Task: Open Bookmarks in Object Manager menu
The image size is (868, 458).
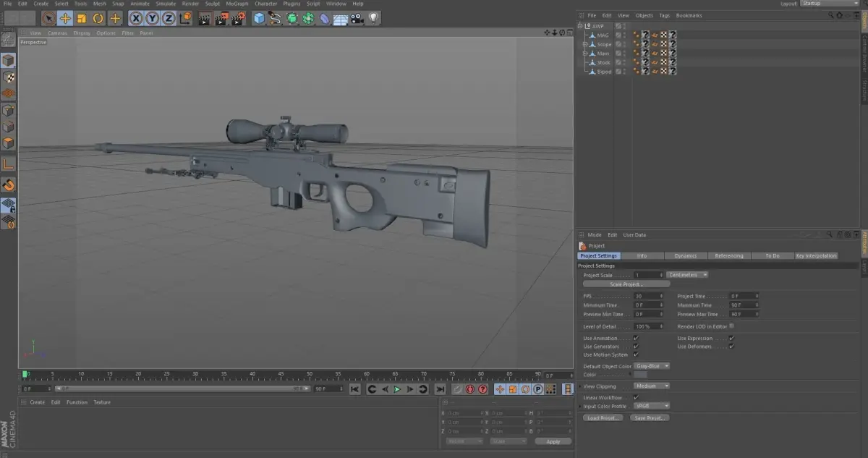Action: [689, 15]
